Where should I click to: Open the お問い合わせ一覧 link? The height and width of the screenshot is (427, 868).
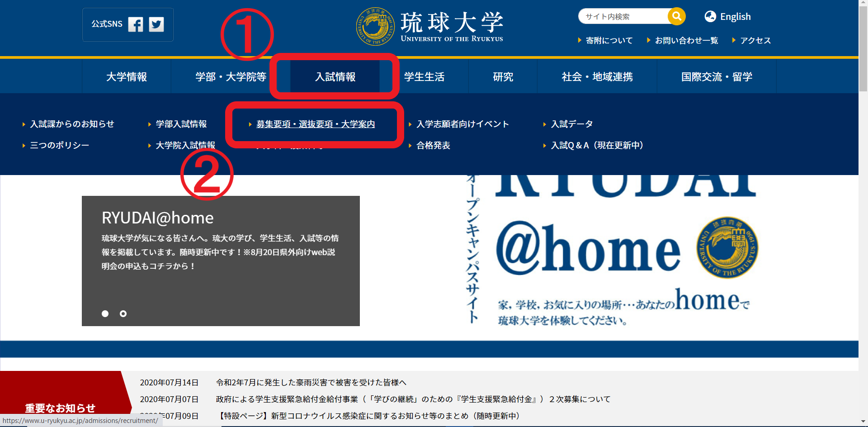[x=686, y=40]
